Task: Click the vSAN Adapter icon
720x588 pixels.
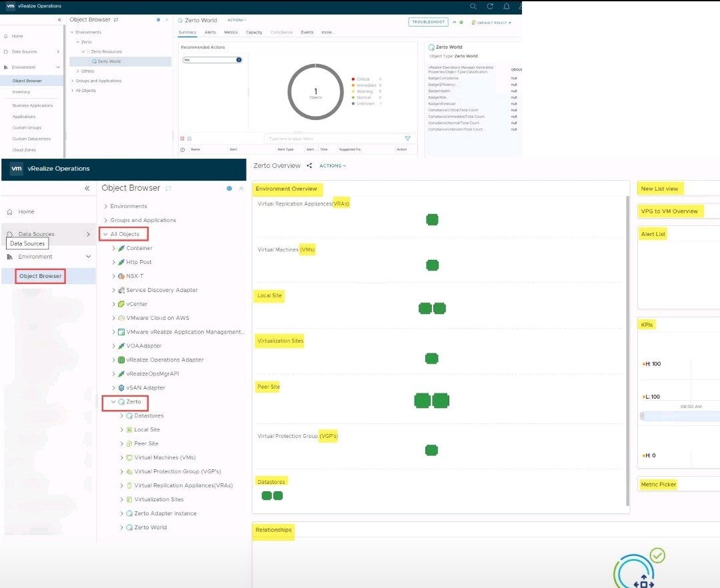Action: pyautogui.click(x=121, y=388)
